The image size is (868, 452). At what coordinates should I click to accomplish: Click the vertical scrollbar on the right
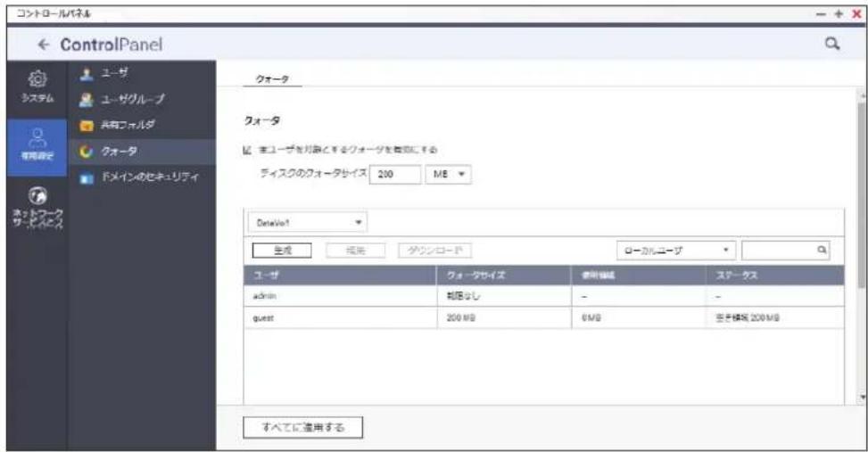point(861,193)
